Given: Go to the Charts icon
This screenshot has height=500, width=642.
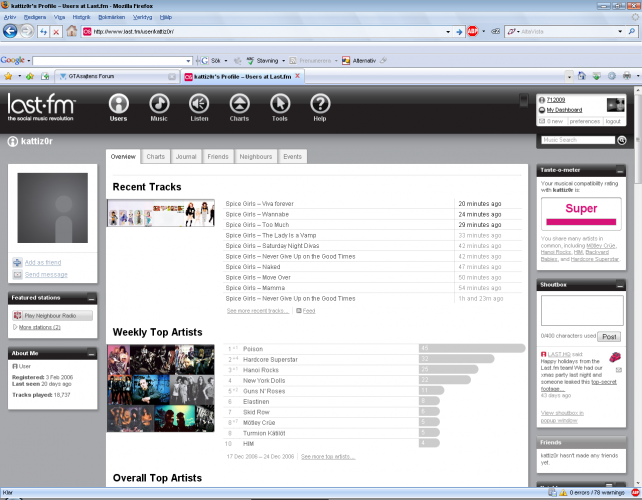Looking at the screenshot, I should coord(239,105).
